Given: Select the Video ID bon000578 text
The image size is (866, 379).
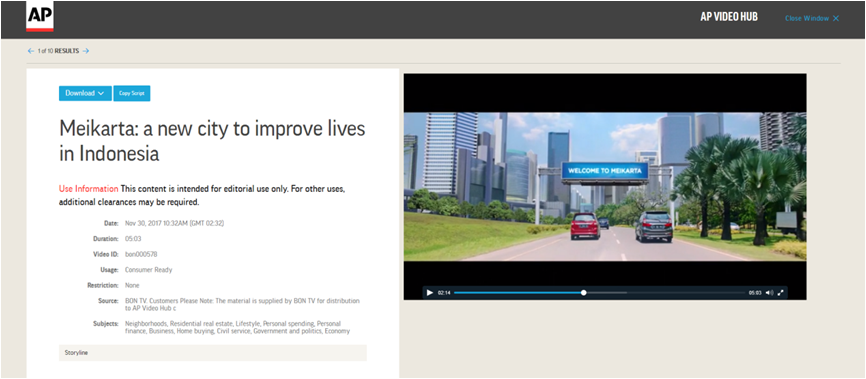Looking at the screenshot, I should pos(137,254).
